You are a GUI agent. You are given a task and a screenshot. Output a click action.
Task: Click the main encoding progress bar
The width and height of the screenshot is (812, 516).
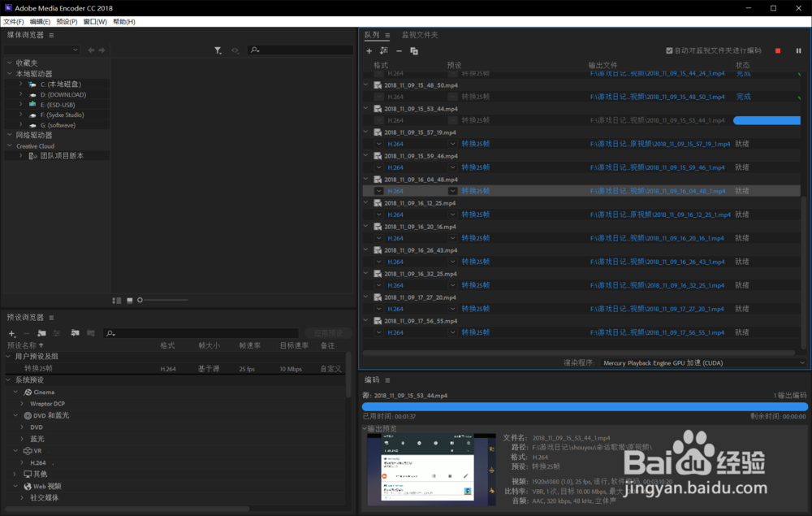click(585, 406)
